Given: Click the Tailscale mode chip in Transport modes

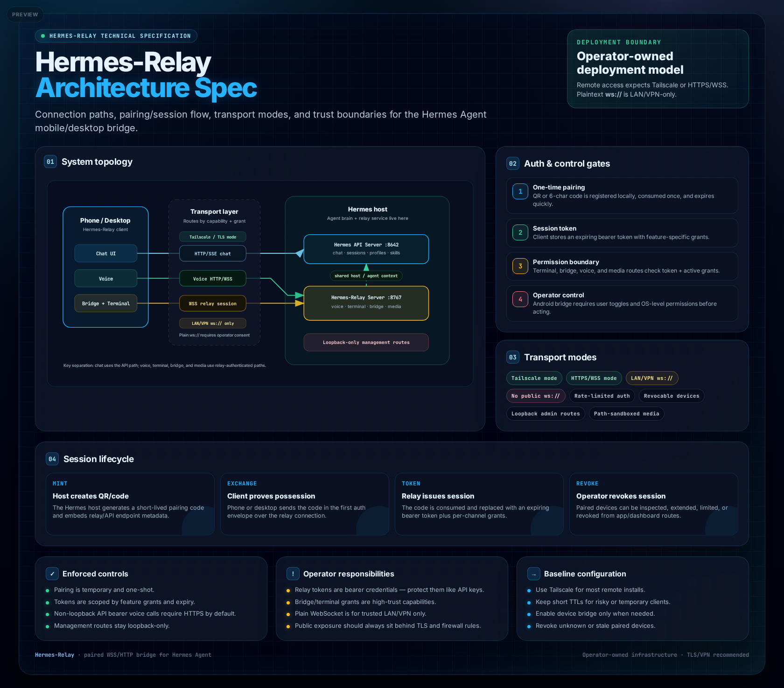Looking at the screenshot, I should pyautogui.click(x=534, y=378).
